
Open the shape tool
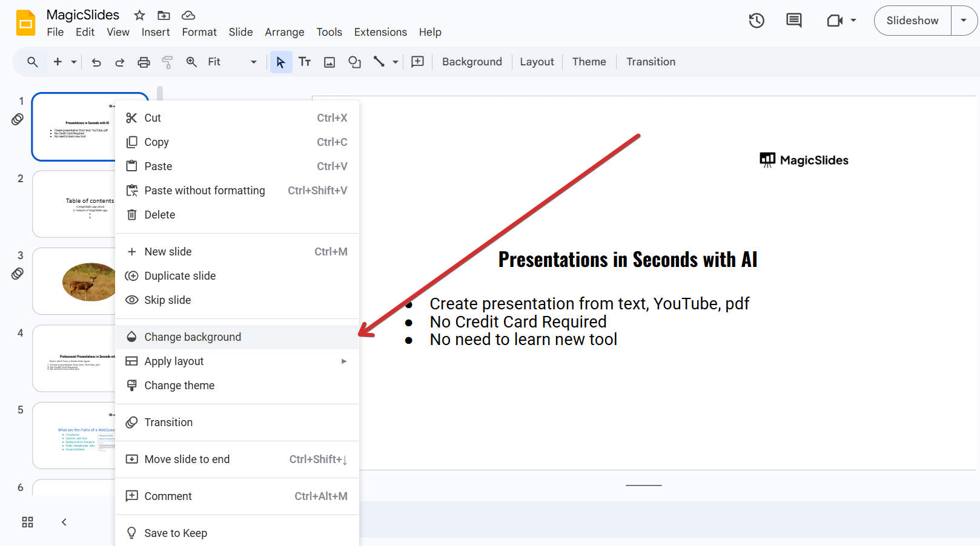tap(354, 62)
